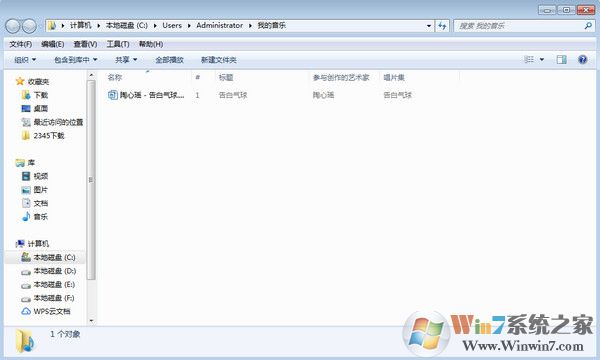Show the preview pane icon

(x=561, y=59)
